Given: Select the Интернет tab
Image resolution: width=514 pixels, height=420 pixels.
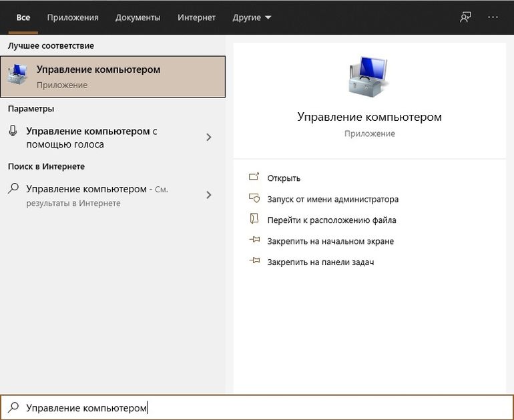Looking at the screenshot, I should coord(196,17).
